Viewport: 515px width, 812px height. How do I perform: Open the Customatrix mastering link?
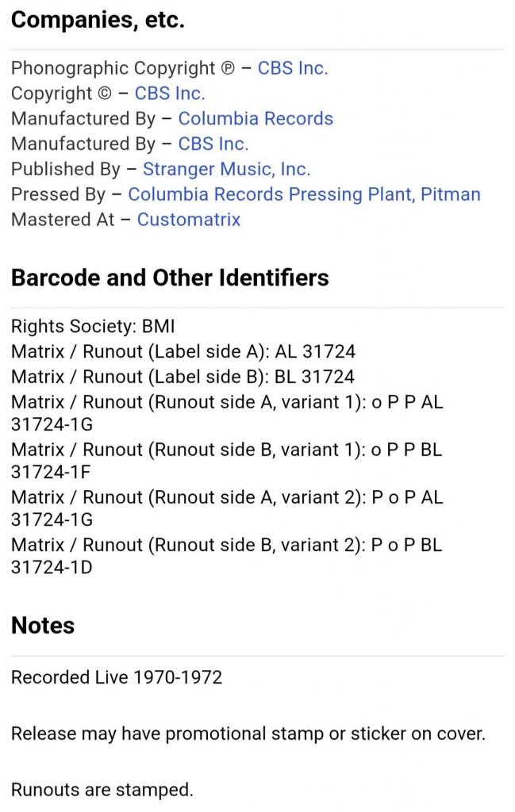(x=188, y=220)
